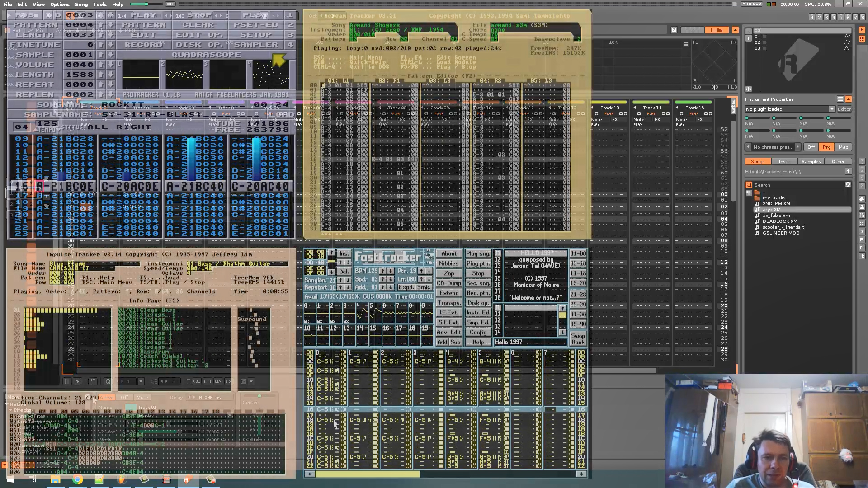The image size is (868, 488).
Task: Click Swap Bank in Fasttracker window
Action: [x=578, y=339]
